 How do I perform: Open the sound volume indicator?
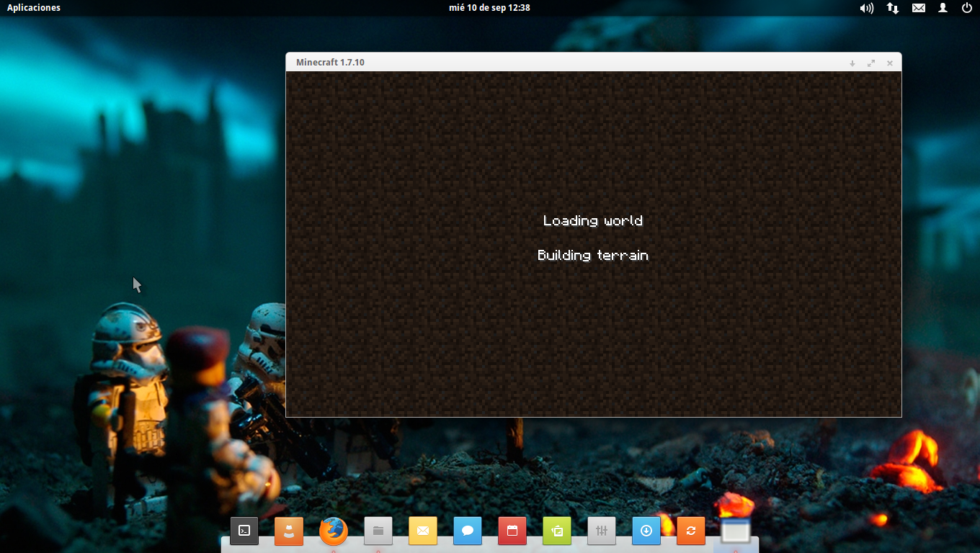tap(866, 8)
